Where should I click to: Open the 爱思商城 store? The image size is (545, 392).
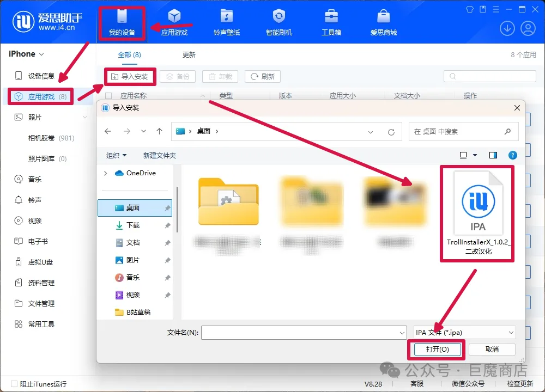(x=383, y=22)
